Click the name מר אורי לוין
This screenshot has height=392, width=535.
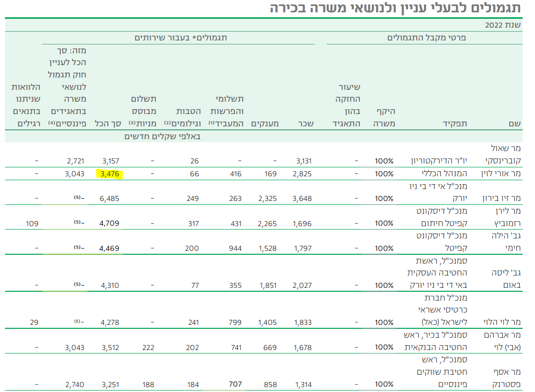pos(500,174)
